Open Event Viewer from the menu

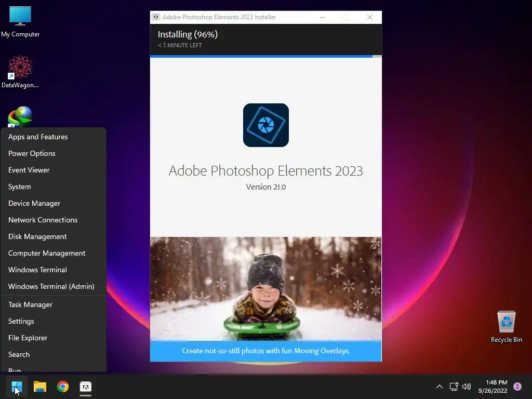(x=54, y=170)
